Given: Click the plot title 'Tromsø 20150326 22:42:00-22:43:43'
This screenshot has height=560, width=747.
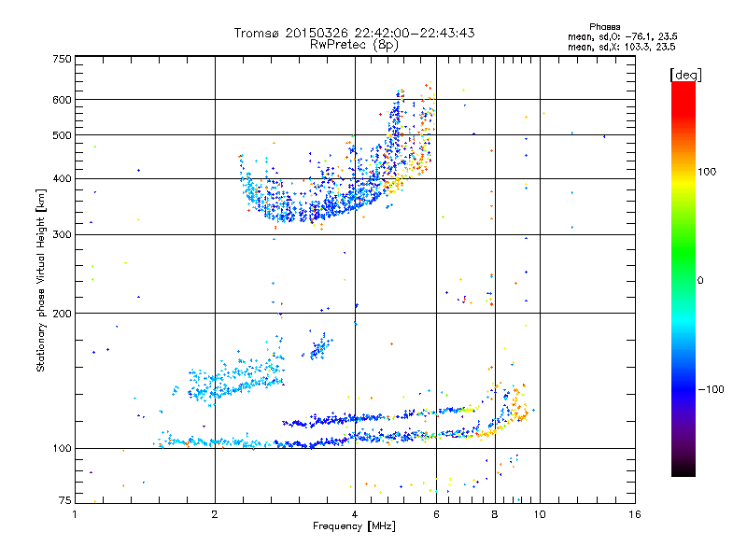Looking at the screenshot, I should (354, 33).
